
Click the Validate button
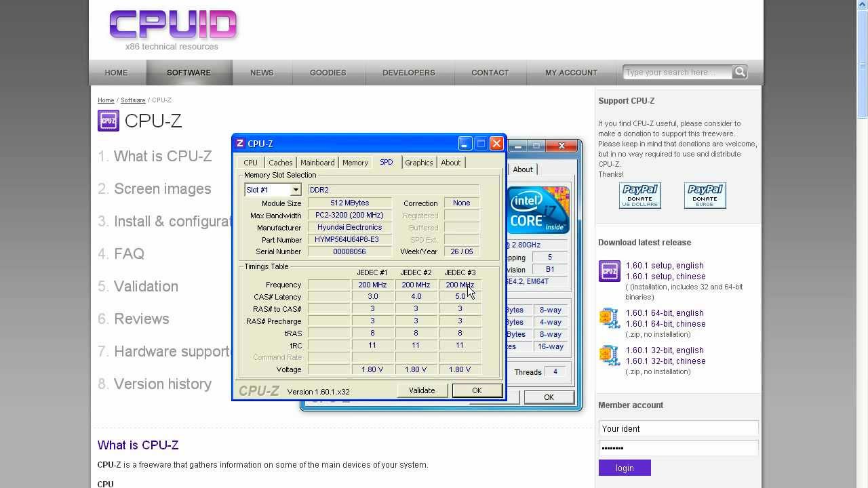tap(422, 390)
